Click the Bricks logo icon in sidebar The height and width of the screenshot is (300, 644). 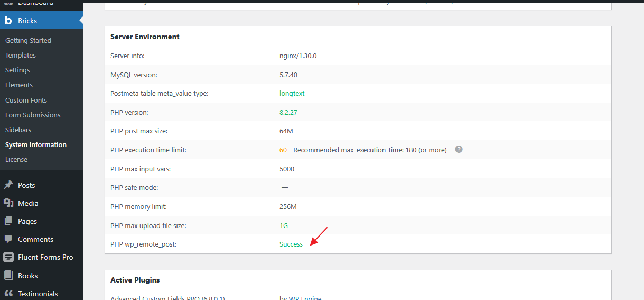click(x=8, y=21)
